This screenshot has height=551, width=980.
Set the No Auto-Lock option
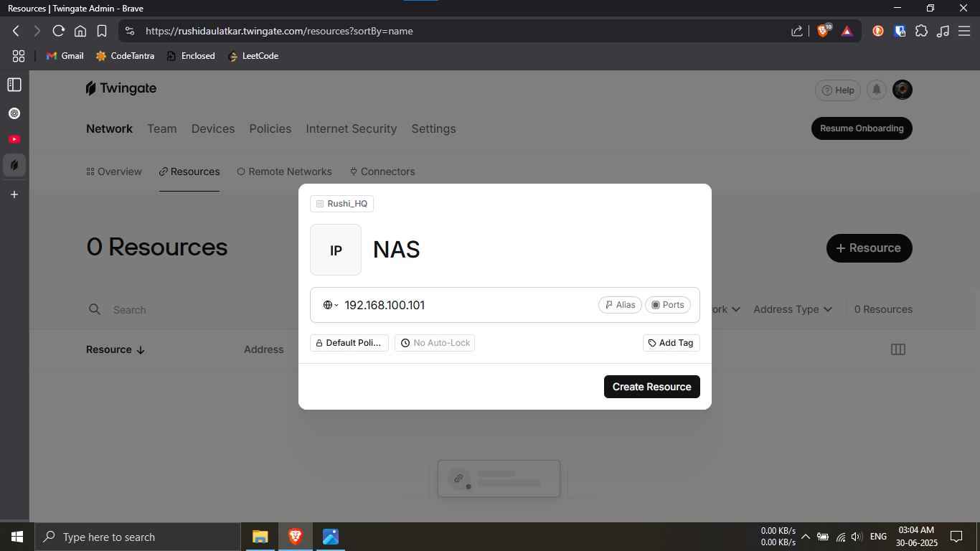point(435,343)
